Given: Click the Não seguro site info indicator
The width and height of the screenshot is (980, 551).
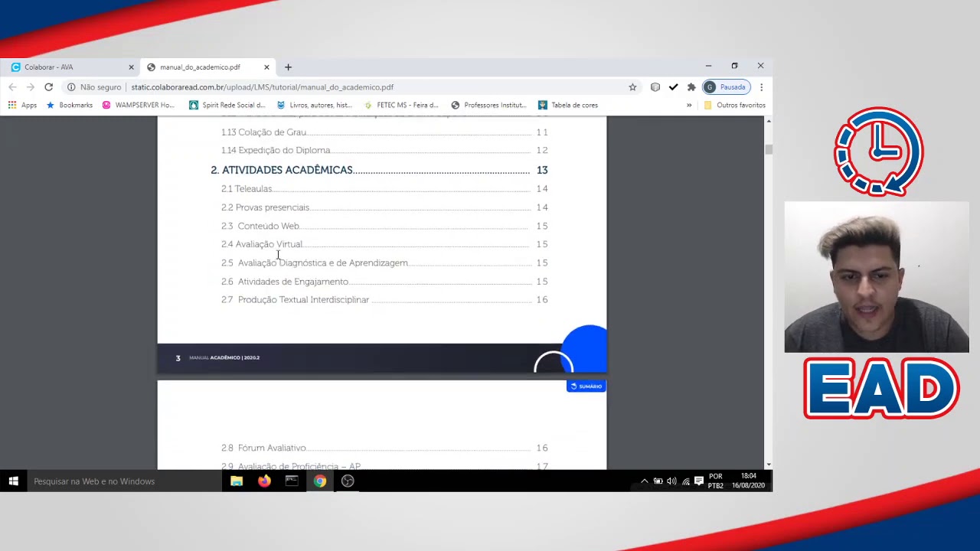Looking at the screenshot, I should point(93,87).
